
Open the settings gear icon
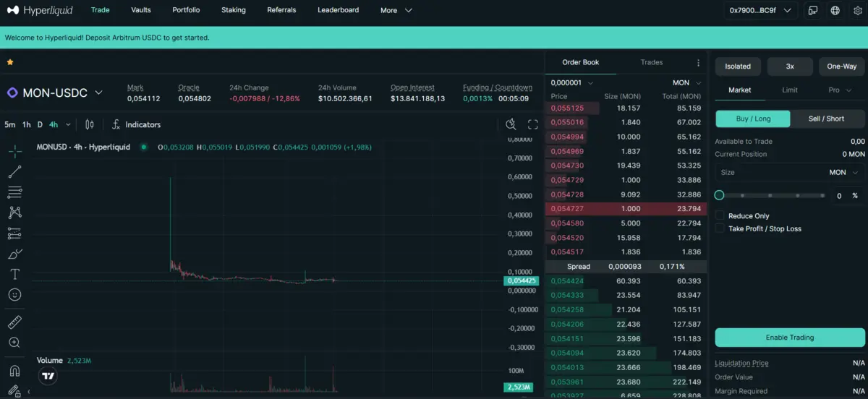point(858,11)
